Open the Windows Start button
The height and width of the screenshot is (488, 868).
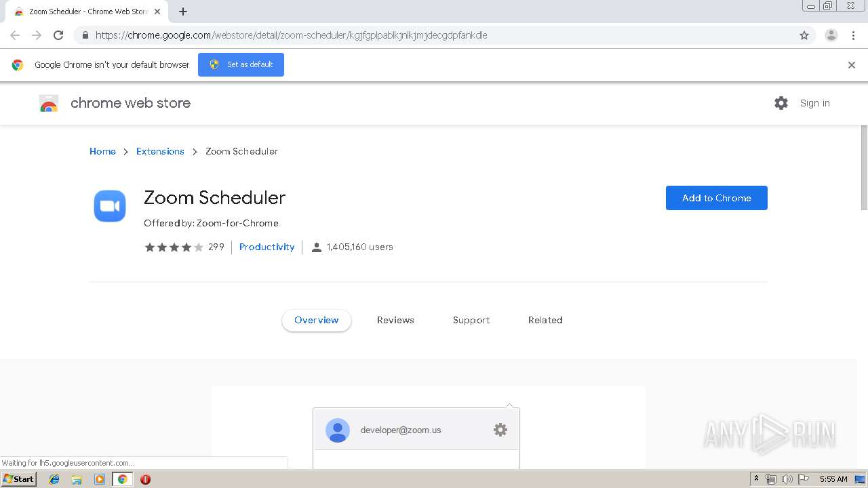19,479
